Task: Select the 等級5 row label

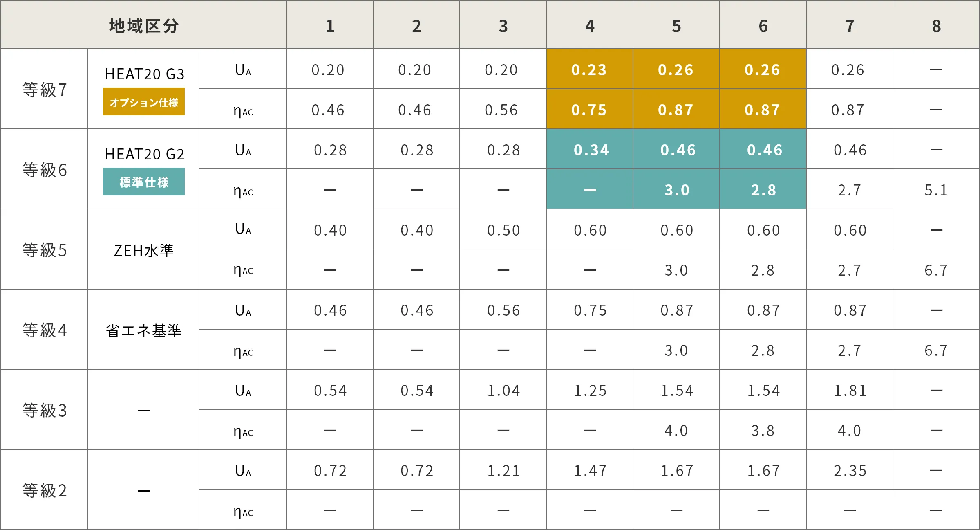Action: point(44,250)
